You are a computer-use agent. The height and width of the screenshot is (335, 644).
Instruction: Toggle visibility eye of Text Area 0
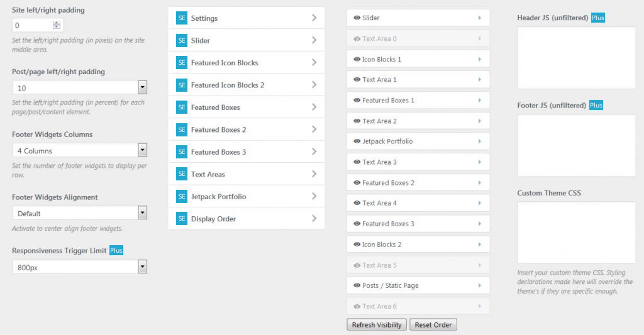[357, 39]
